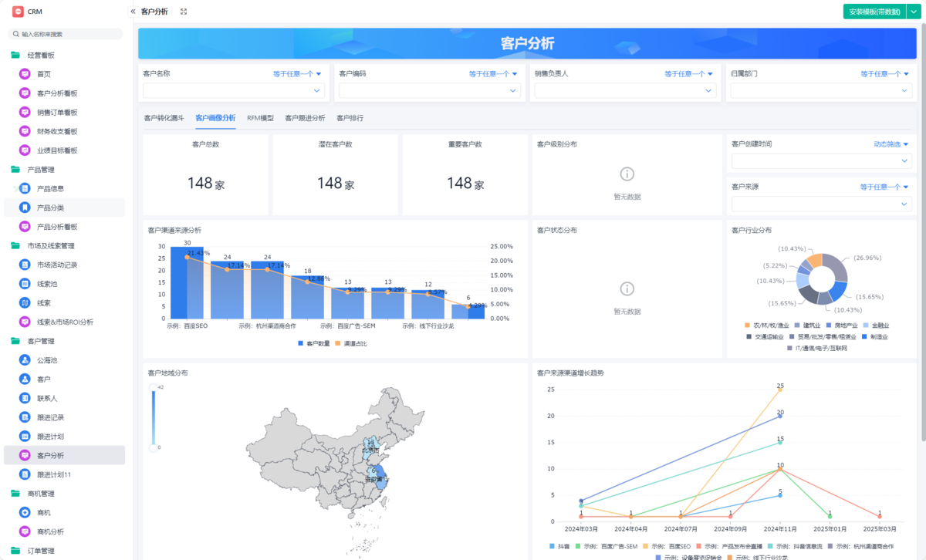Collapse the sidebar with the double-chevron icon
926x560 pixels.
133,12
